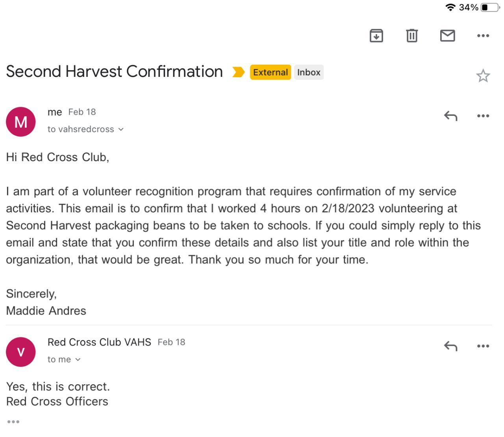Viewport: 504px width, 437px height.
Task: Tap the 'V' sender avatar
Action: [x=21, y=352]
